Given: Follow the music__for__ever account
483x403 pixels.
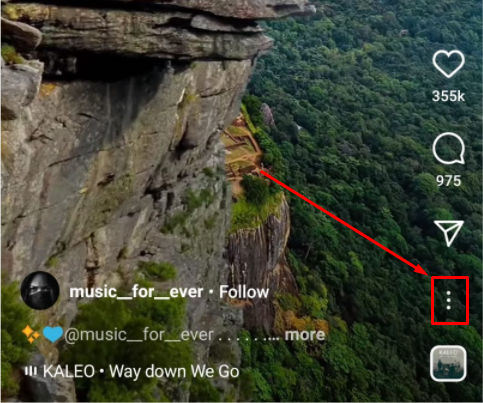Looking at the screenshot, I should [244, 292].
